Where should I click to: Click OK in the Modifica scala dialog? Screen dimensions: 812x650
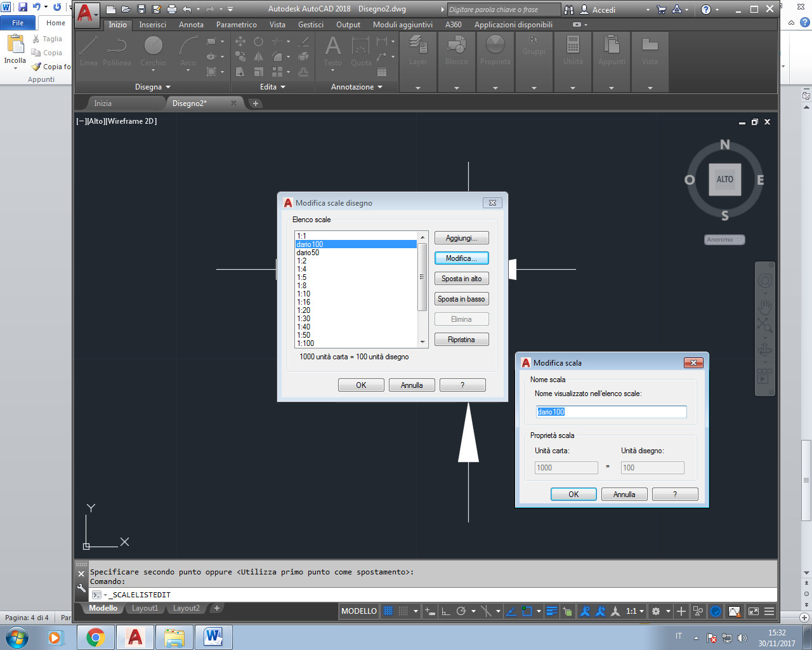coord(573,494)
